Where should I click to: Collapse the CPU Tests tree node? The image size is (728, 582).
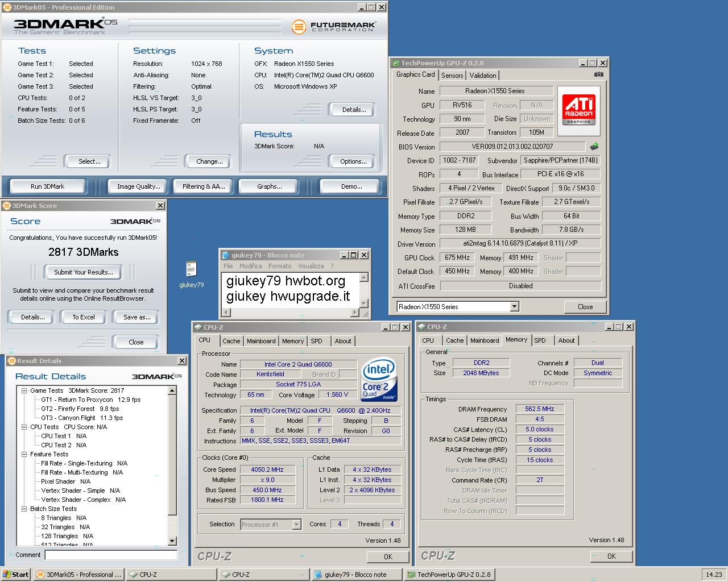click(x=24, y=427)
